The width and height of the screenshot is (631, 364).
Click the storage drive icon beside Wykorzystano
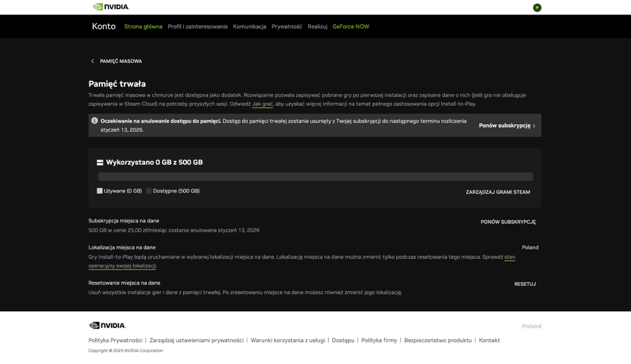coord(100,163)
